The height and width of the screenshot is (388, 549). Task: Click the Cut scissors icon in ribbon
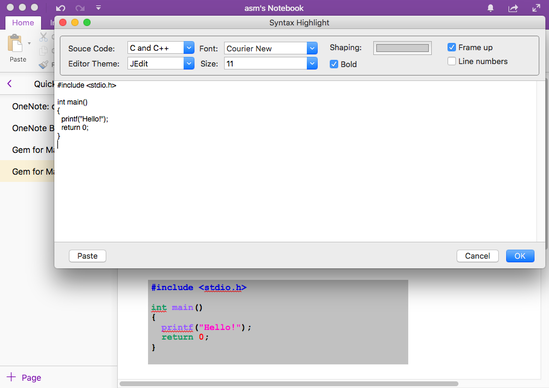pos(43,37)
